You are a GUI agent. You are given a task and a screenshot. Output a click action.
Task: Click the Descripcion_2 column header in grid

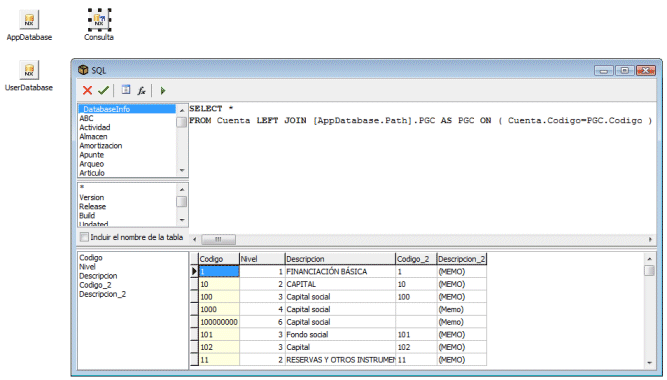click(462, 259)
